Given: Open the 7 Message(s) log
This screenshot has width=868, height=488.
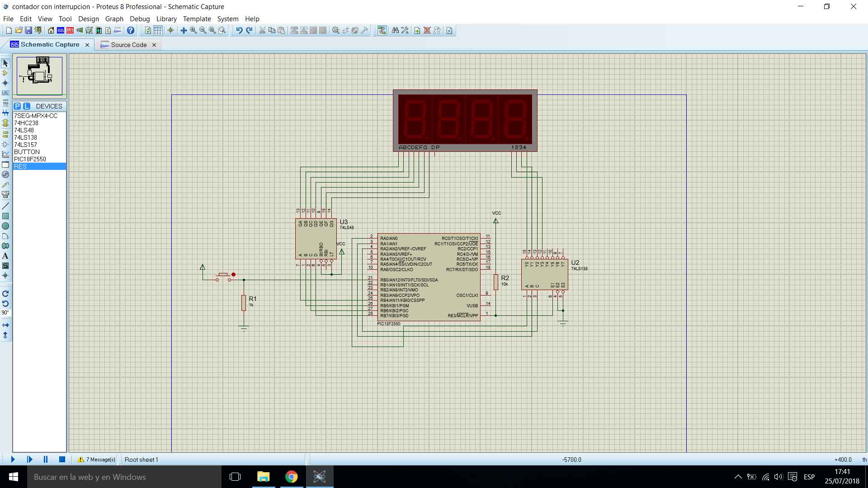Looking at the screenshot, I should [x=96, y=460].
